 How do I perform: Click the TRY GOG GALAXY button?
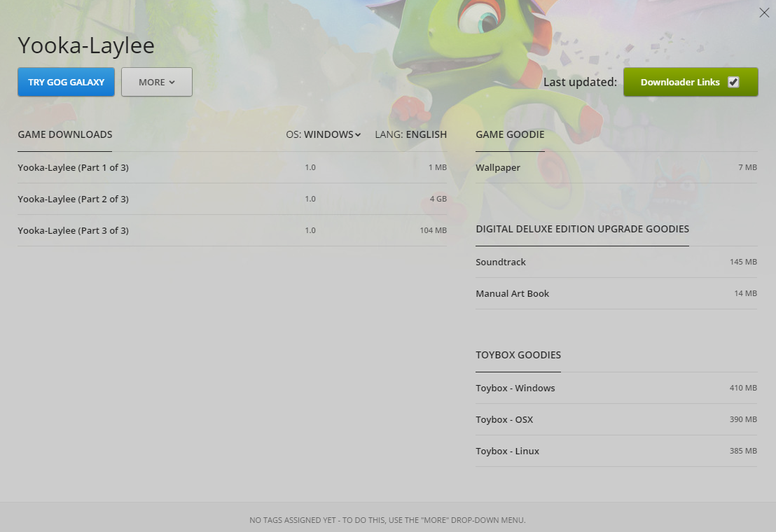[67, 82]
